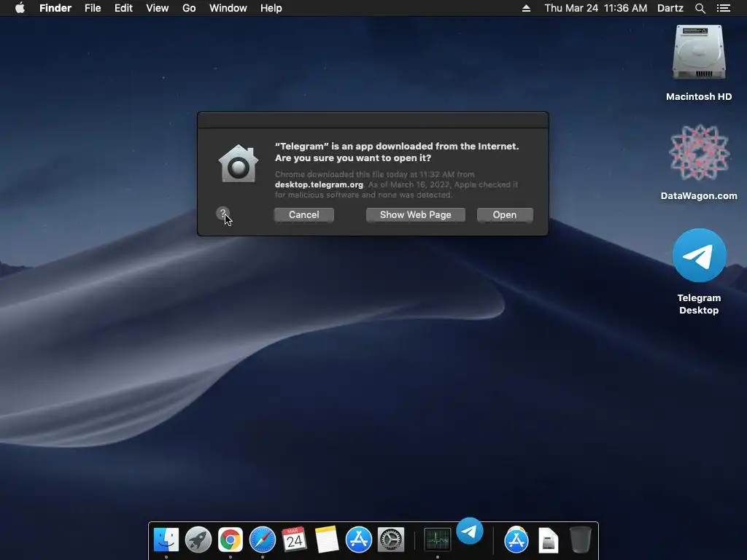Open the Window menu
The height and width of the screenshot is (560, 747).
(x=228, y=8)
